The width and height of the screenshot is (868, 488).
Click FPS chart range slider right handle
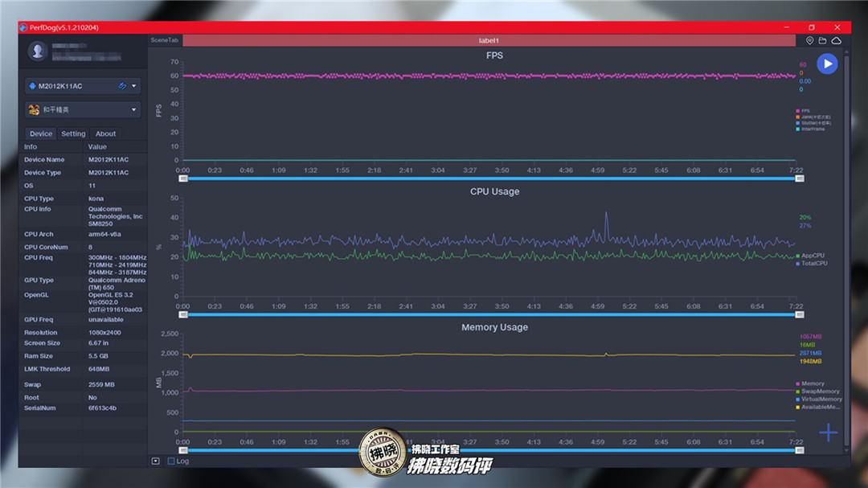(x=800, y=178)
